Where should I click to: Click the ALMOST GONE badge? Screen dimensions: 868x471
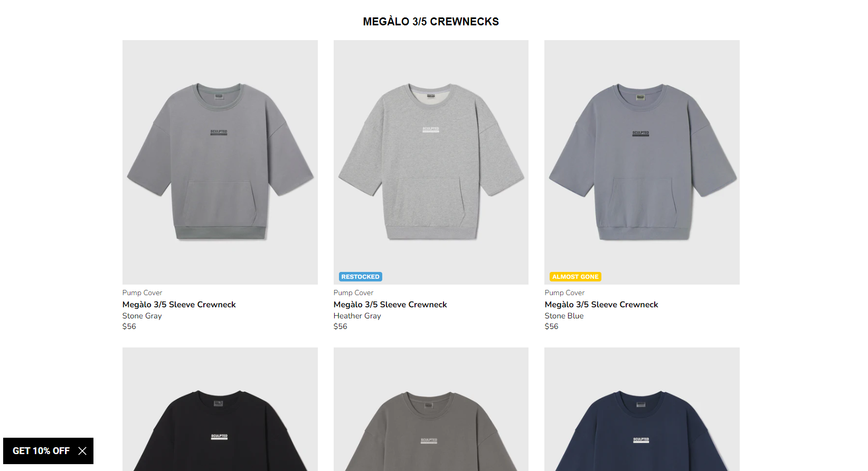[575, 277]
